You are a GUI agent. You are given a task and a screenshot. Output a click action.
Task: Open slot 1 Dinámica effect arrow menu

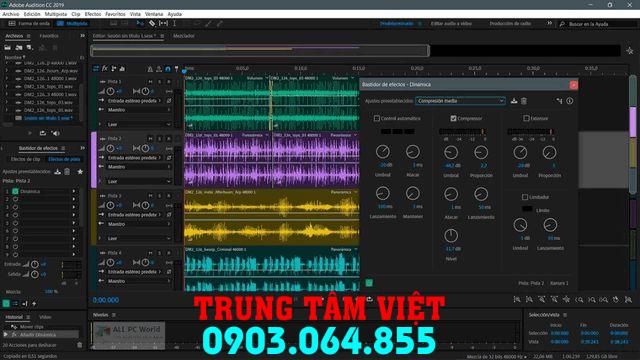[74, 191]
